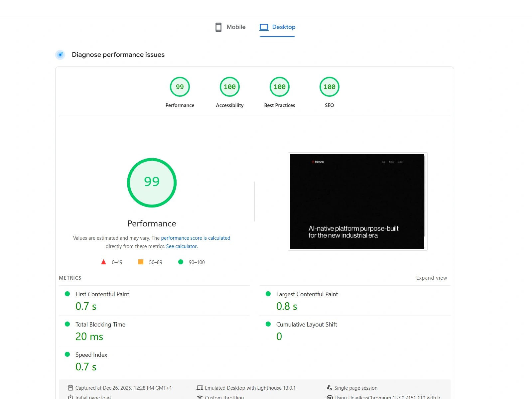This screenshot has width=532, height=399.
Task: Click the "90–100" legend range text
Action: click(x=197, y=262)
